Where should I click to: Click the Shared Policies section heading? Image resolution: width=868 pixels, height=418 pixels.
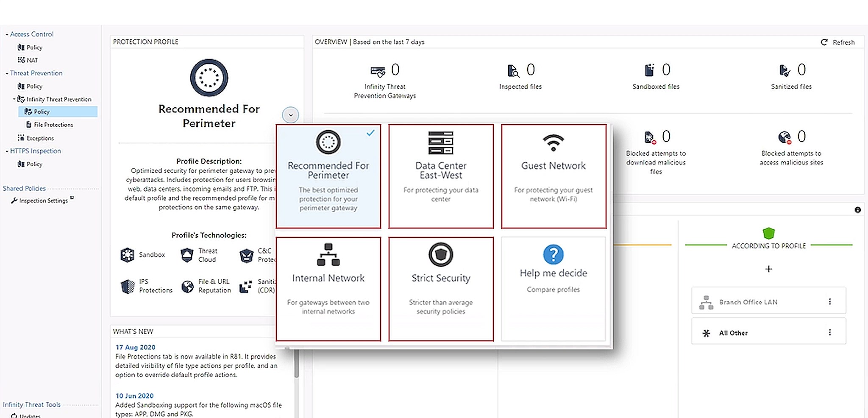point(24,188)
